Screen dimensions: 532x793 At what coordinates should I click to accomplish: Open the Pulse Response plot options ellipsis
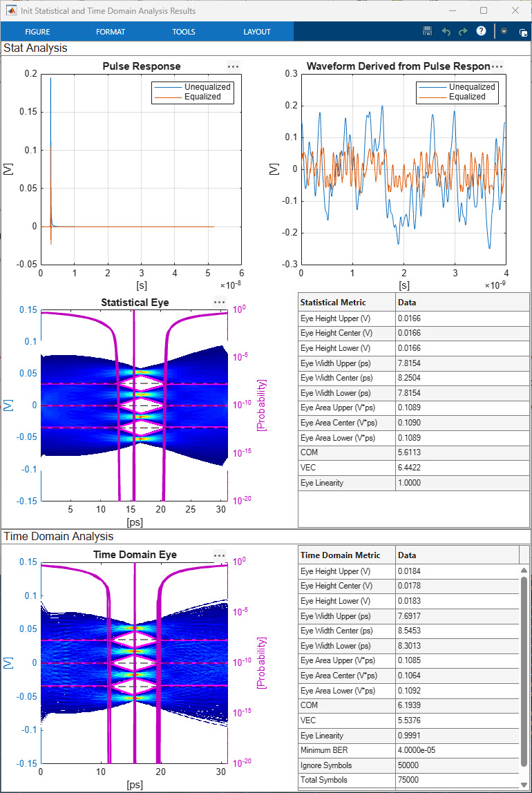click(x=233, y=66)
